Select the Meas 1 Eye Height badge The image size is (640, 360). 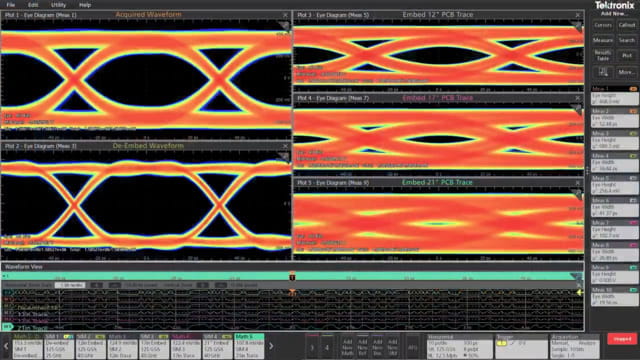(x=614, y=96)
